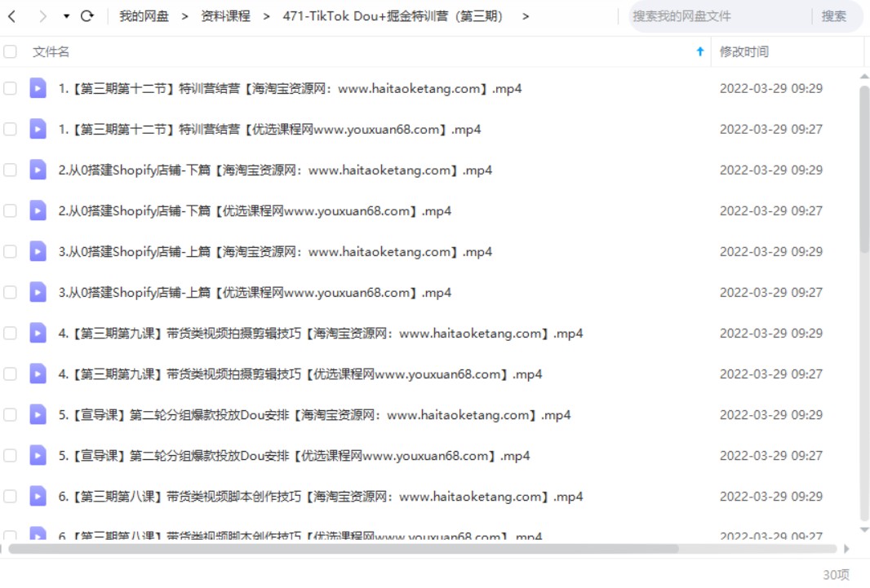Check the box for Shopify店铺-下篇 youxuan68 file
Screen dimensions: 870x588
point(10,210)
